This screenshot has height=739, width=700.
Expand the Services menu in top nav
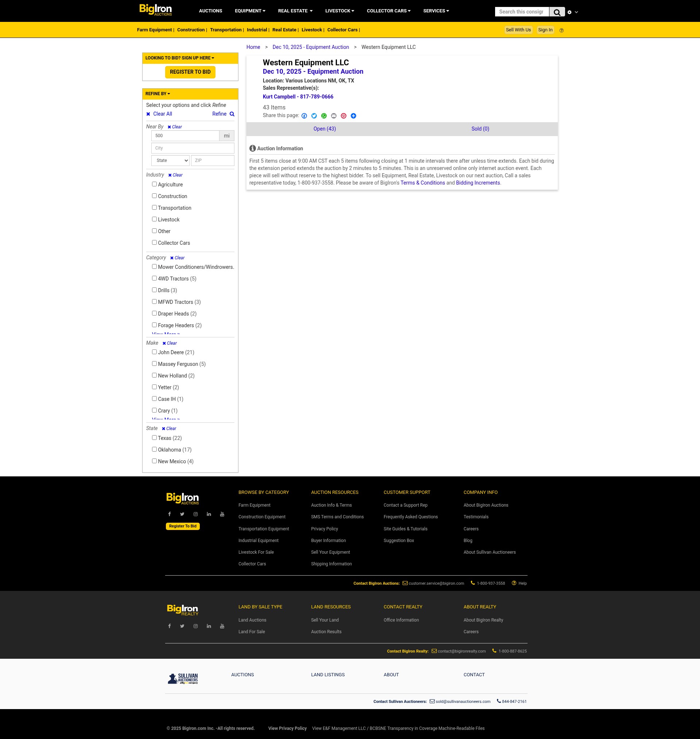coord(436,11)
